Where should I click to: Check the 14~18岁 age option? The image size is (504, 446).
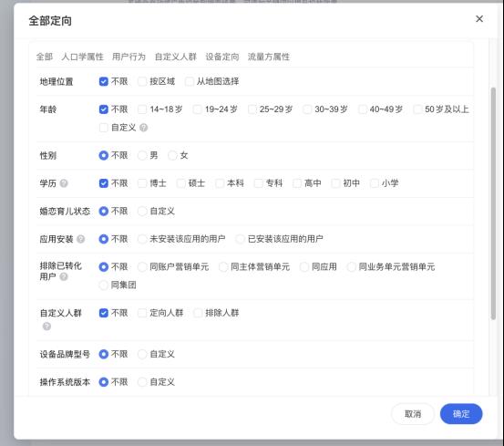142,109
